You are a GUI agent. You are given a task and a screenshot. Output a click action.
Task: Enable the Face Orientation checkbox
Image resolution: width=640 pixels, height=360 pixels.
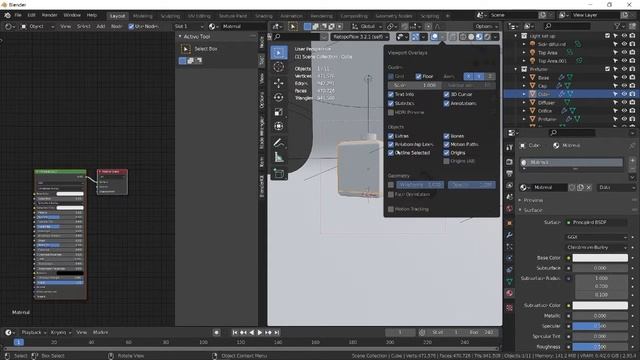[391, 194]
